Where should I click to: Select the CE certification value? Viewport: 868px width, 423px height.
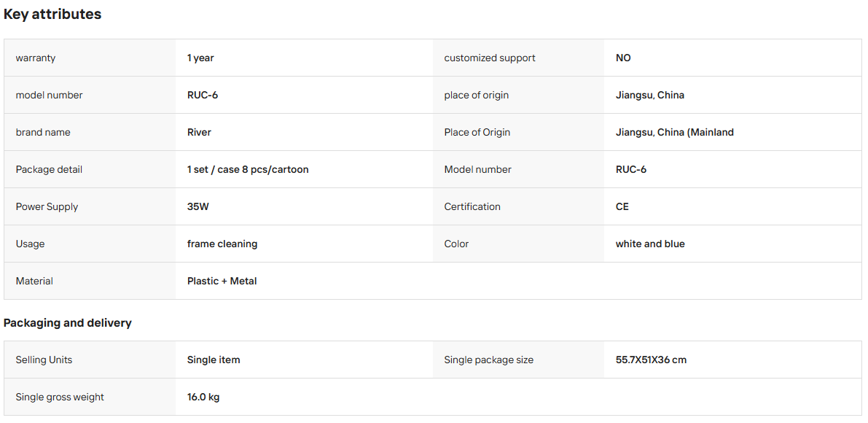pyautogui.click(x=622, y=206)
